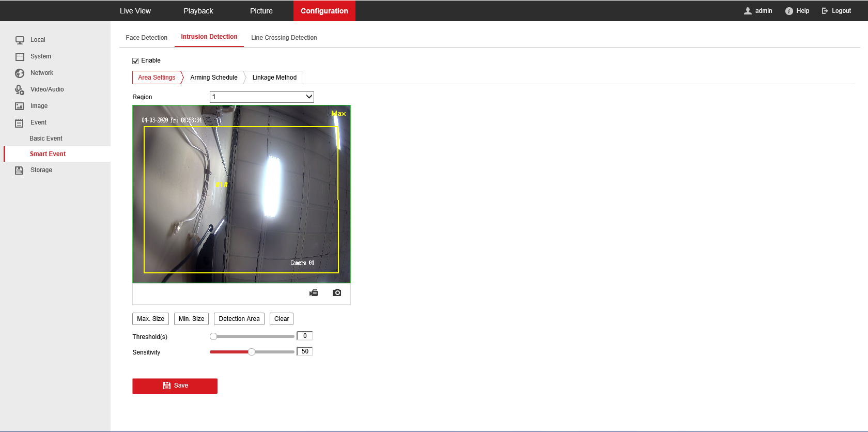This screenshot has width=868, height=432.
Task: Open Network settings in the sidebar
Action: tap(42, 73)
